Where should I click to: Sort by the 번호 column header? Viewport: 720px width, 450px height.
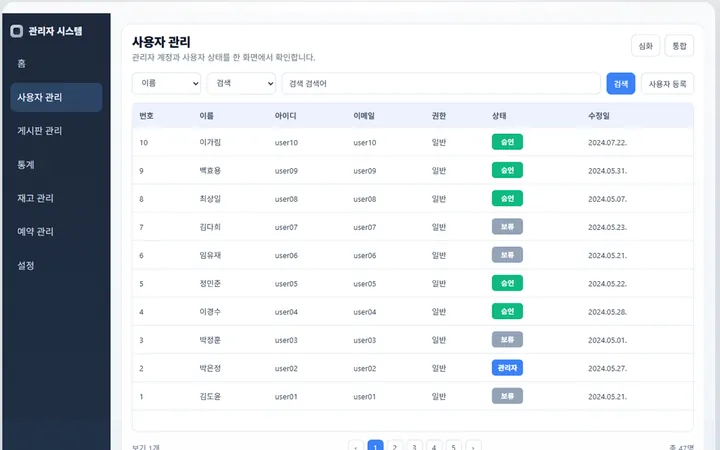146,116
